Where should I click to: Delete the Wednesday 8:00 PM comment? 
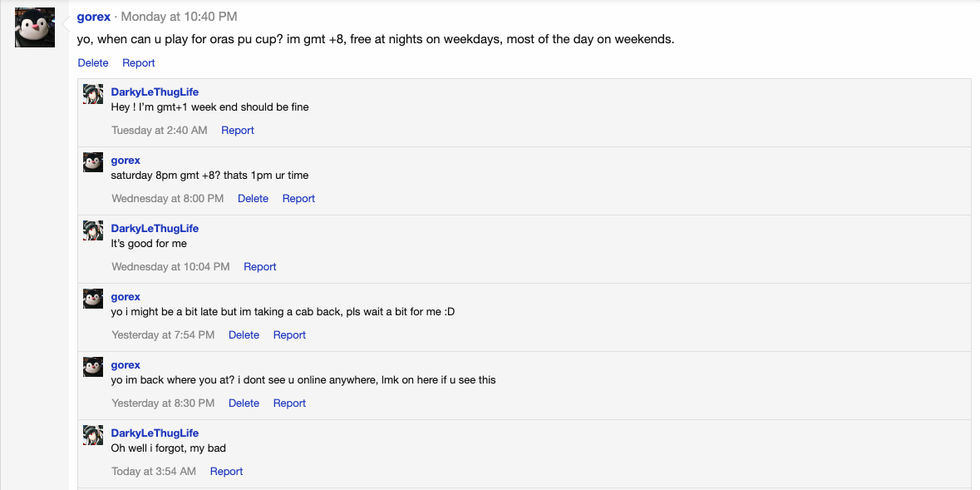(253, 199)
